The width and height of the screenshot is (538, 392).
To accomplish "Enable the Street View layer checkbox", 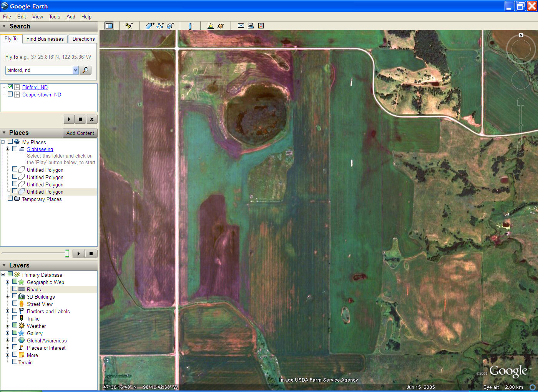I will point(15,303).
